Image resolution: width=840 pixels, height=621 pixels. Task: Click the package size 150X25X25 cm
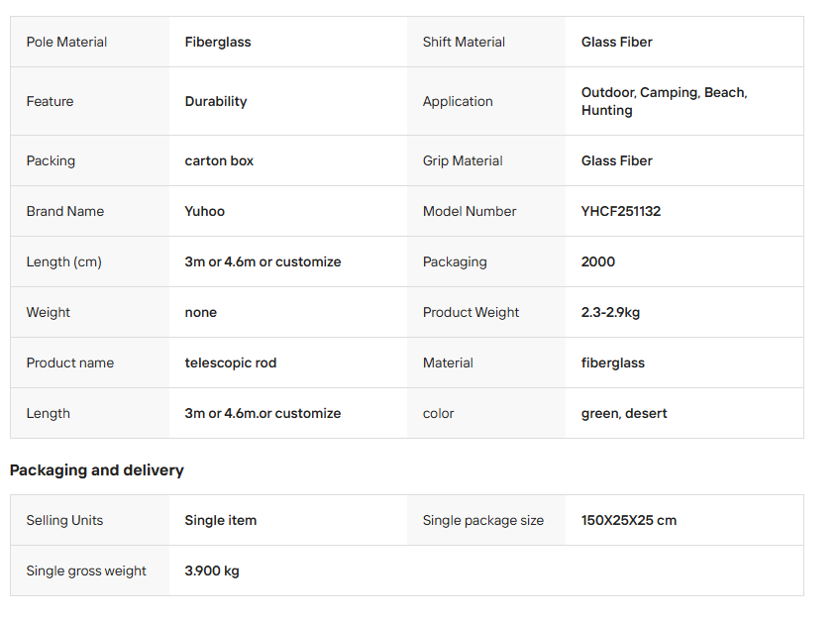629,520
